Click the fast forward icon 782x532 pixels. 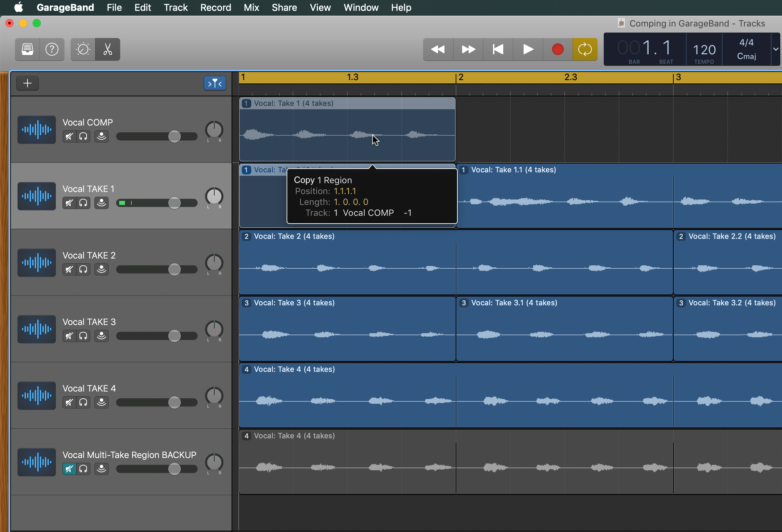[x=468, y=49]
